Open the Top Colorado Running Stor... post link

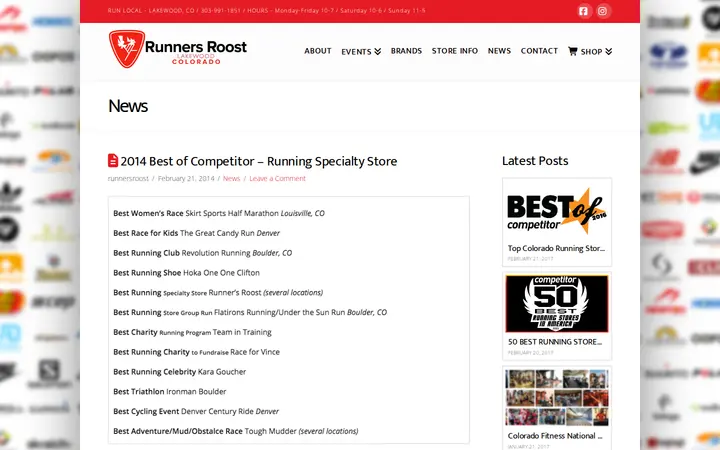(556, 248)
